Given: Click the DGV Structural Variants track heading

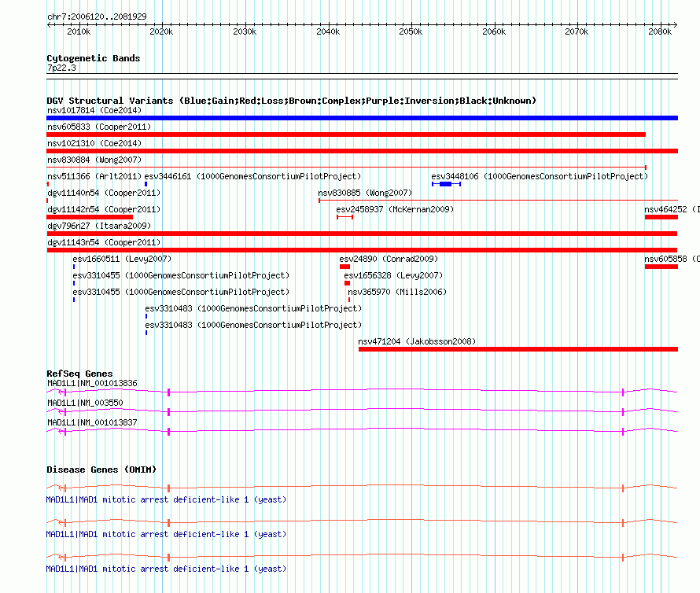Looking at the screenshot, I should 291,101.
